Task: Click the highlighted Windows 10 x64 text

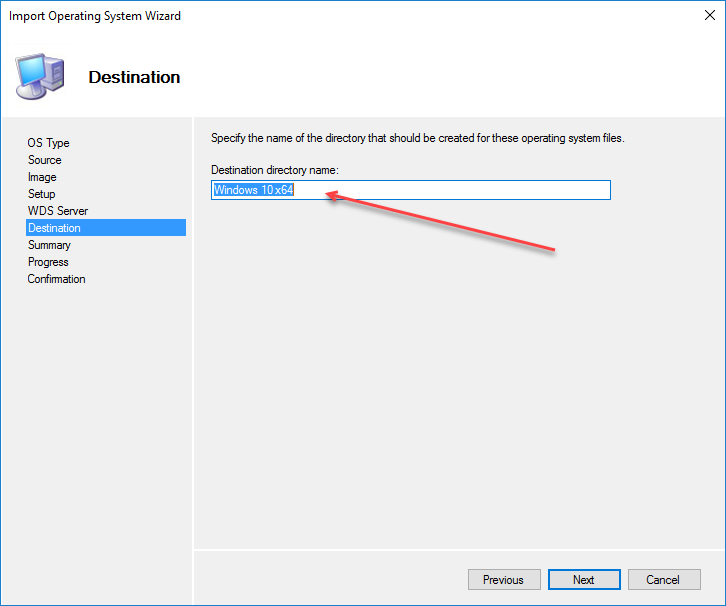Action: coord(253,190)
